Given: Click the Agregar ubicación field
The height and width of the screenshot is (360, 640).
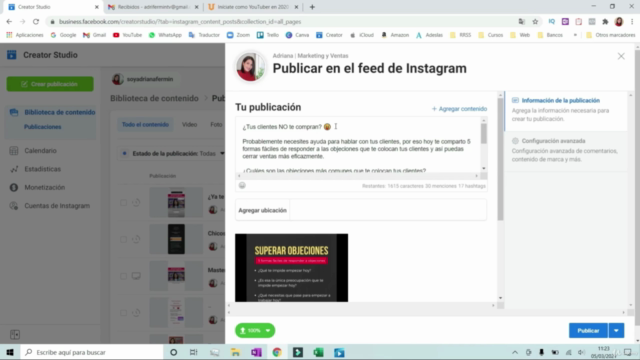Looking at the screenshot, I should [x=361, y=210].
